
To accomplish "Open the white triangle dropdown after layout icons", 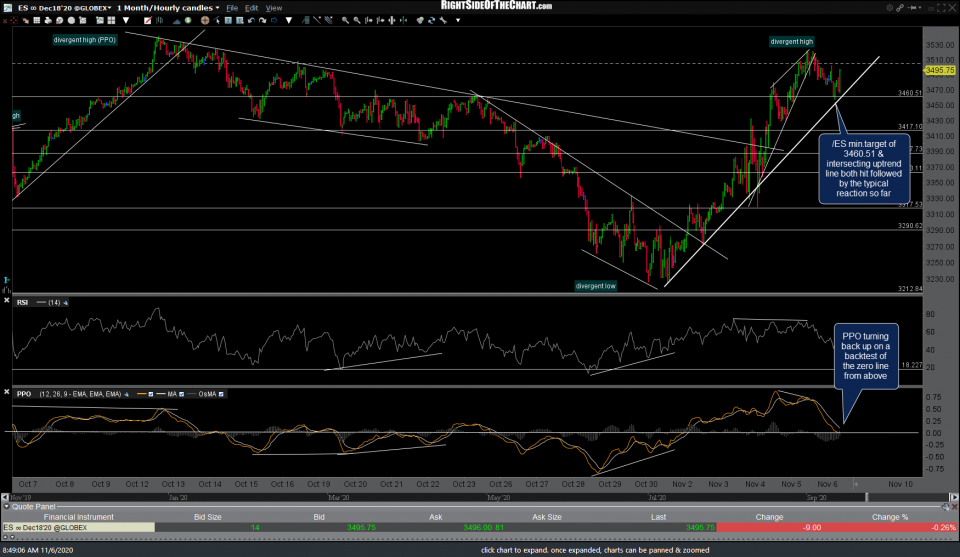I will [x=126, y=20].
